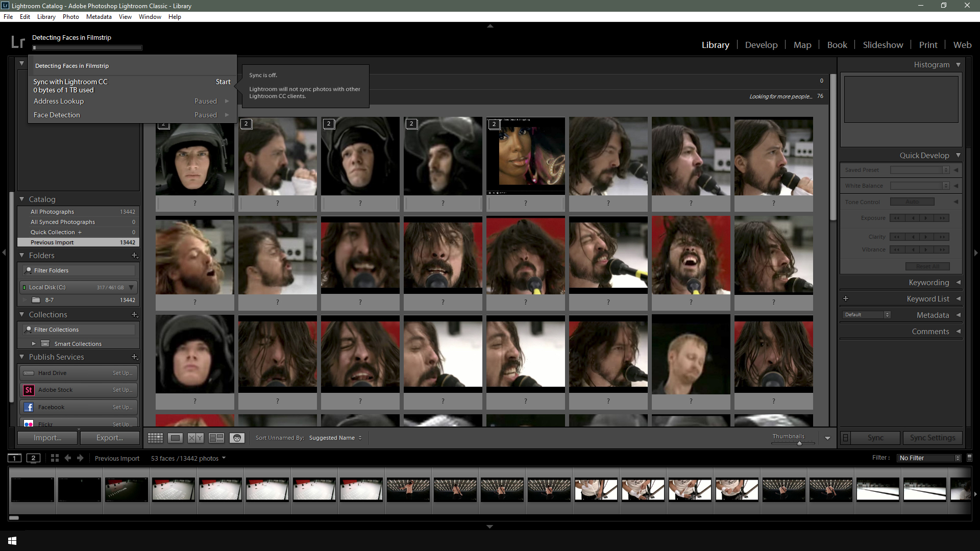Collapse the filmstrip with bottom arrow

[x=490, y=527]
